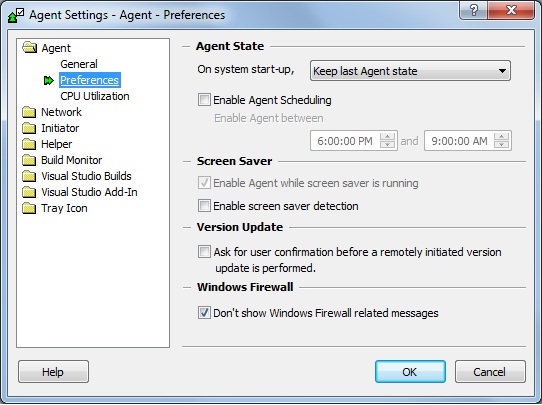The height and width of the screenshot is (405, 542).
Task: Check Ask for user confirmation before version update
Action: 204,252
